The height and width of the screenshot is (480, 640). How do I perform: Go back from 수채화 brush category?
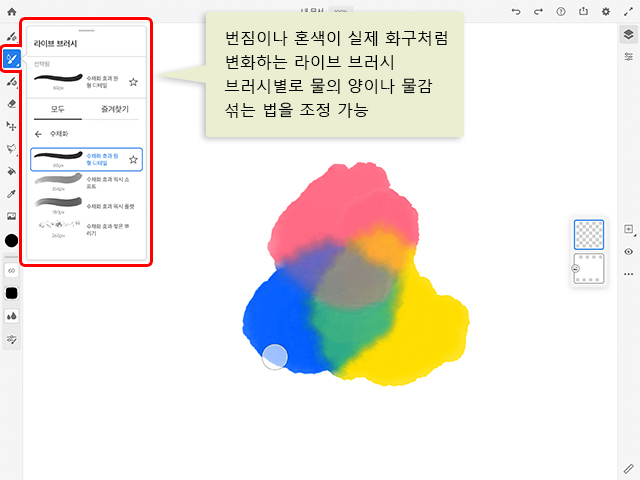[39, 133]
